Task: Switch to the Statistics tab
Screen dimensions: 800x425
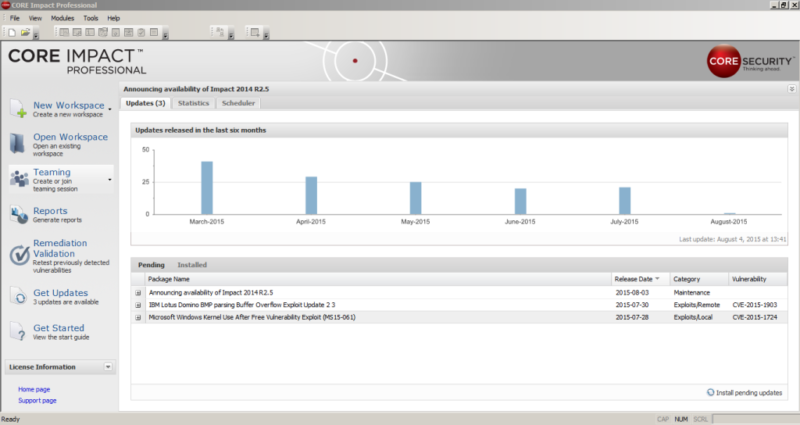Action: pos(193,103)
